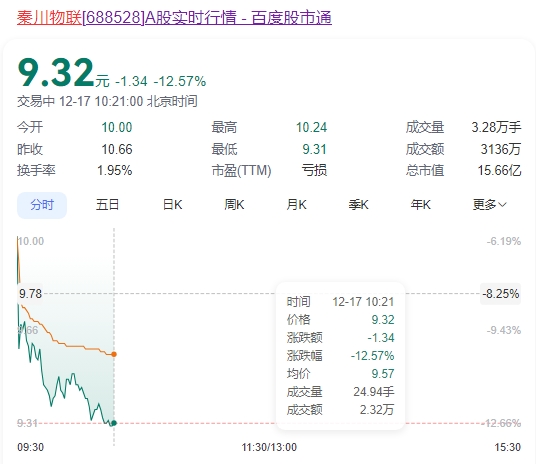Open the 周K chart tab
This screenshot has width=536, height=464.
coord(234,205)
